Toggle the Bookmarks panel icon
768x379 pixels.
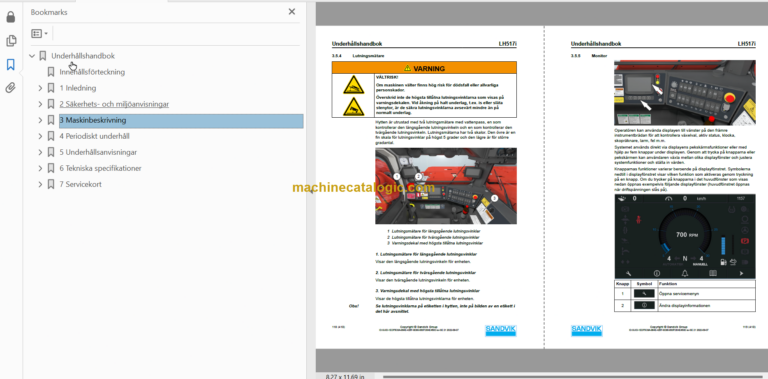pyautogui.click(x=10, y=65)
